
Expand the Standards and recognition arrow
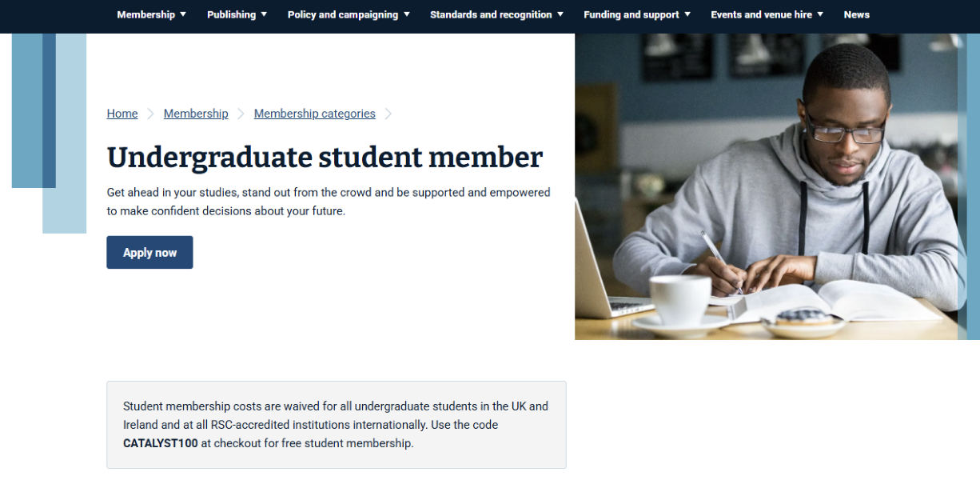[x=560, y=14]
